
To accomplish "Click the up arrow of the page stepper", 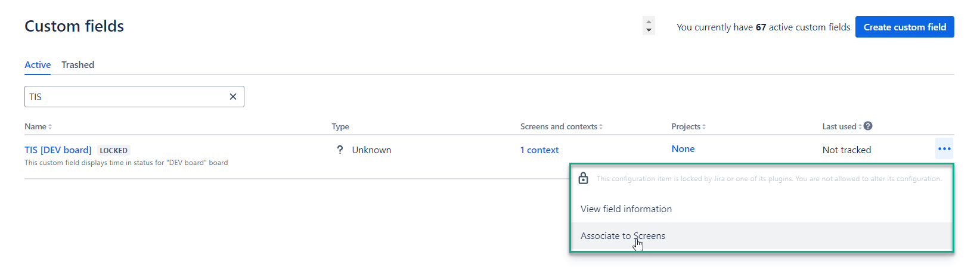I will (649, 22).
